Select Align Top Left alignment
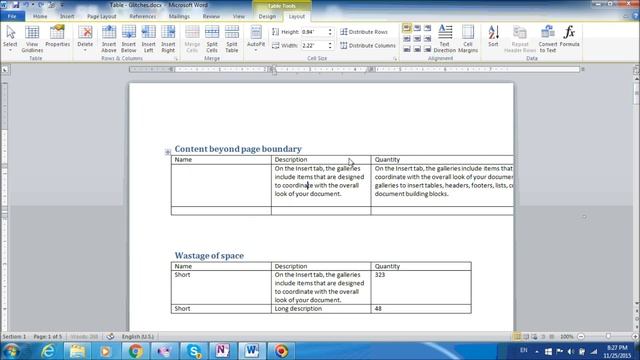Viewport: 640px width, 360px height. click(407, 28)
